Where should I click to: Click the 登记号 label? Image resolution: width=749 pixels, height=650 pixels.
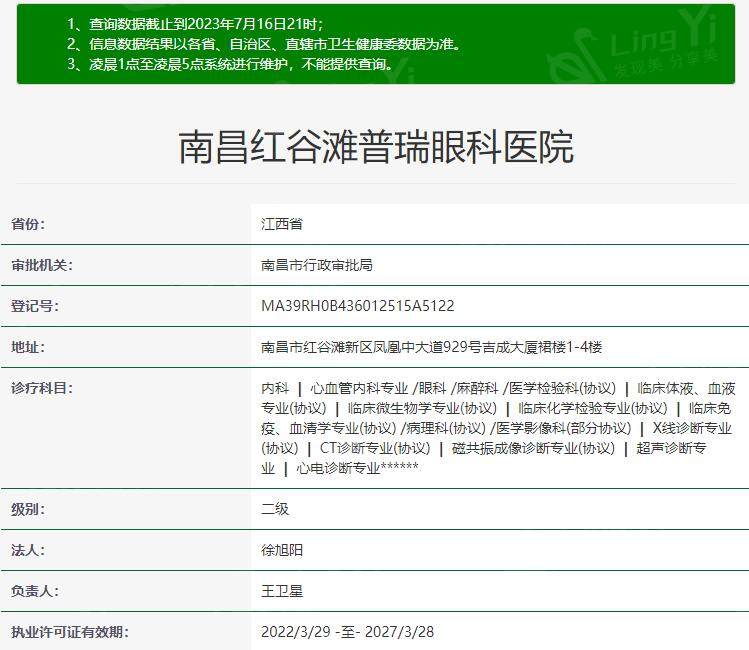[35, 306]
